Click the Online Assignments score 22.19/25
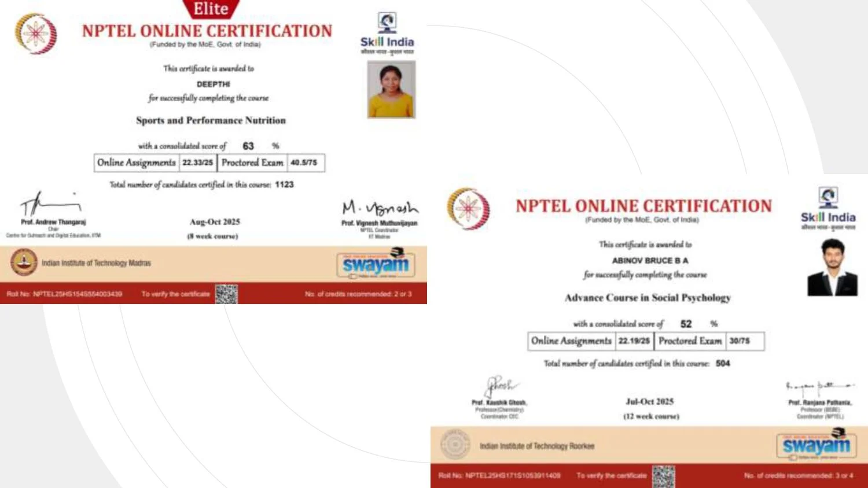The height and width of the screenshot is (488, 868). tap(634, 341)
